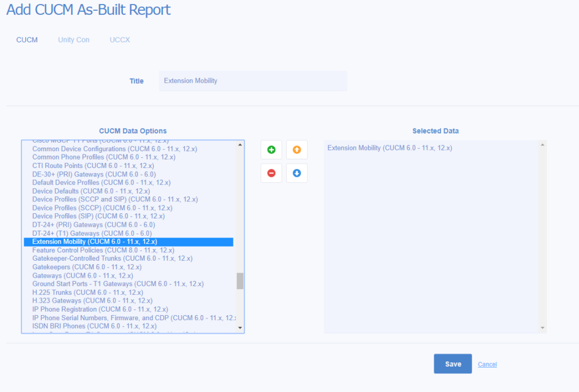Click the Save button
The width and height of the screenshot is (579, 392).
tap(453, 364)
